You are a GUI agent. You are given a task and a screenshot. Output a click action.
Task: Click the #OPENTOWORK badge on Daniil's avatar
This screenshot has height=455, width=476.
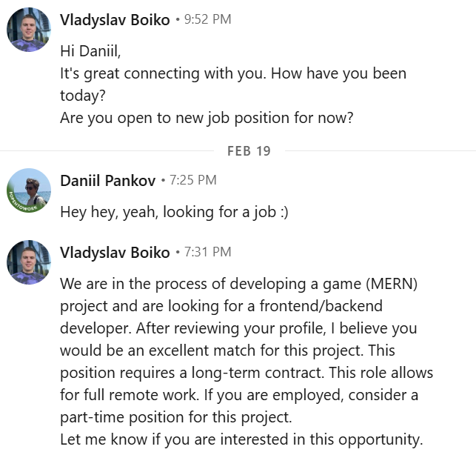23,204
